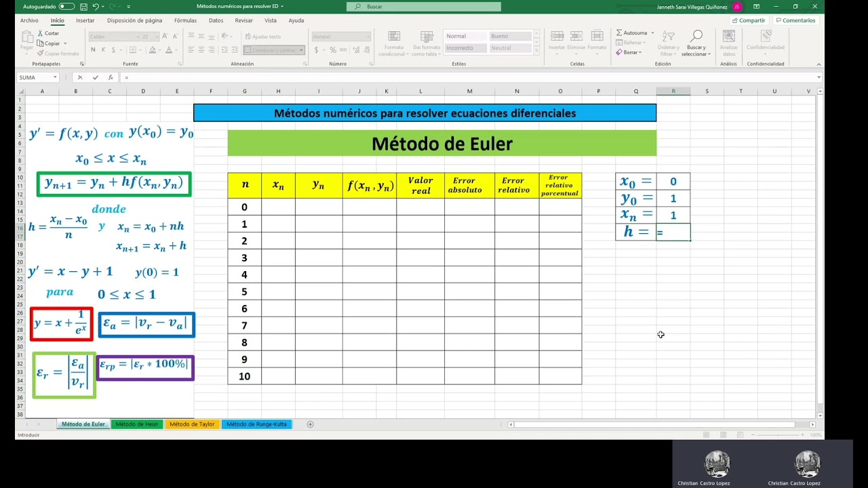The image size is (868, 488).
Task: Expand the Rellenar dropdown
Action: click(644, 43)
